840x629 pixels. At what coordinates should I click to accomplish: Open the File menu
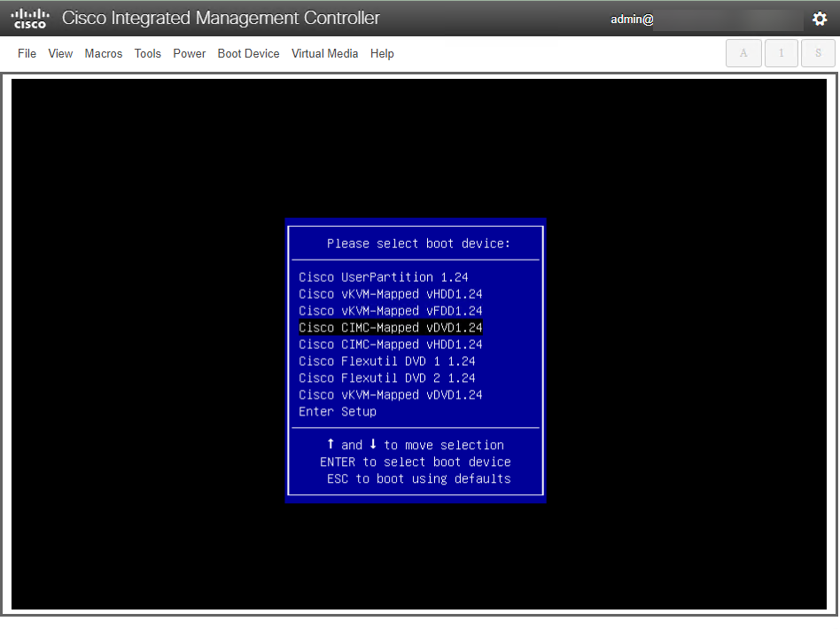point(27,53)
